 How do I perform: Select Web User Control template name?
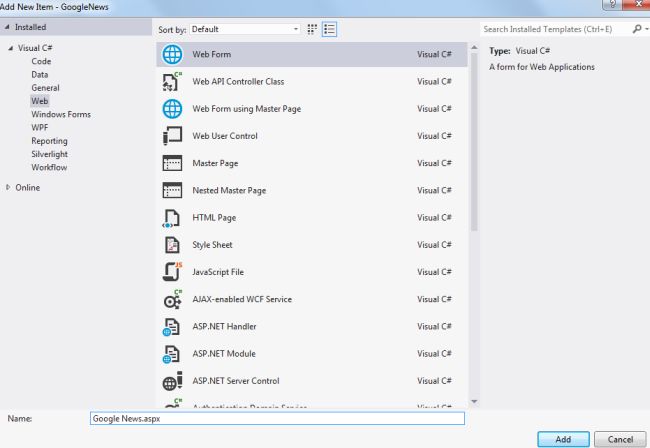pyautogui.click(x=225, y=136)
